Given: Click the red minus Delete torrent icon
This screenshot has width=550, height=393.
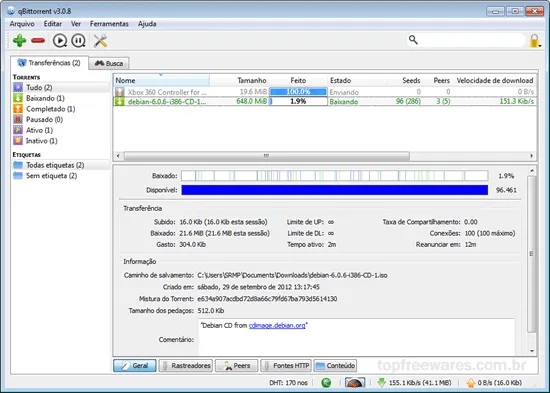Looking at the screenshot, I should tap(38, 40).
